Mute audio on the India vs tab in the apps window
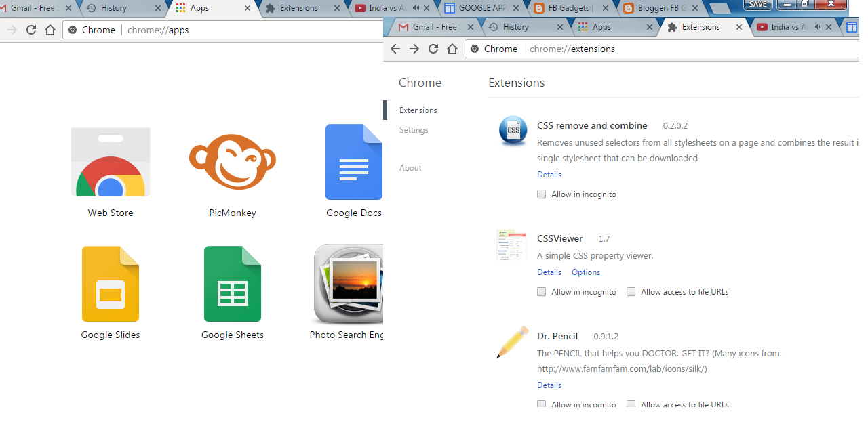 (x=416, y=8)
